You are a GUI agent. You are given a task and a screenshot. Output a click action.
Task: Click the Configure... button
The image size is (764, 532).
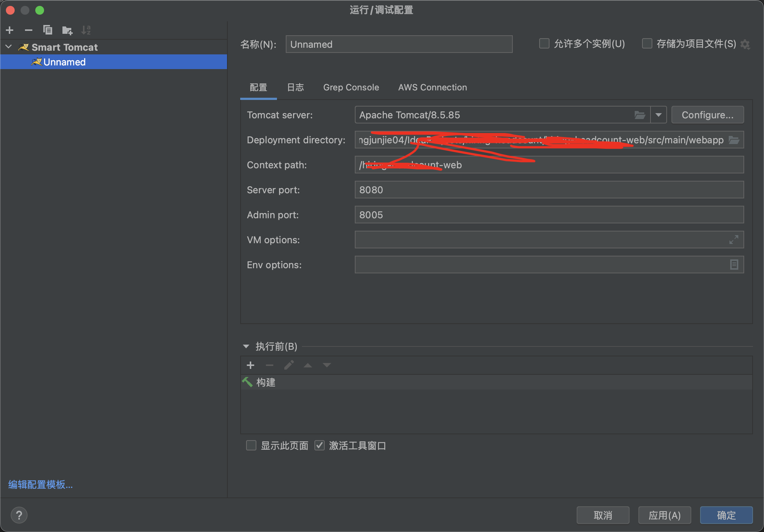pyautogui.click(x=707, y=115)
